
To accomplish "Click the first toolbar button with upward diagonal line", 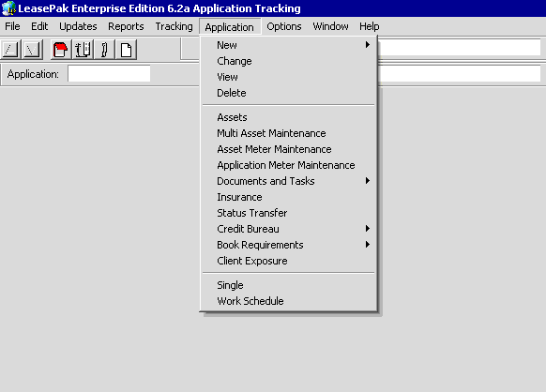I will click(11, 50).
